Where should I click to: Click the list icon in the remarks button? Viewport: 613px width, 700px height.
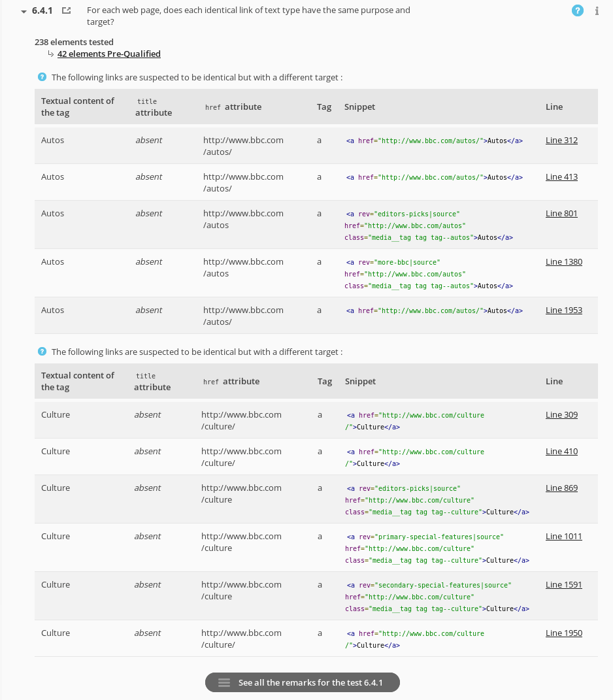pyautogui.click(x=224, y=682)
